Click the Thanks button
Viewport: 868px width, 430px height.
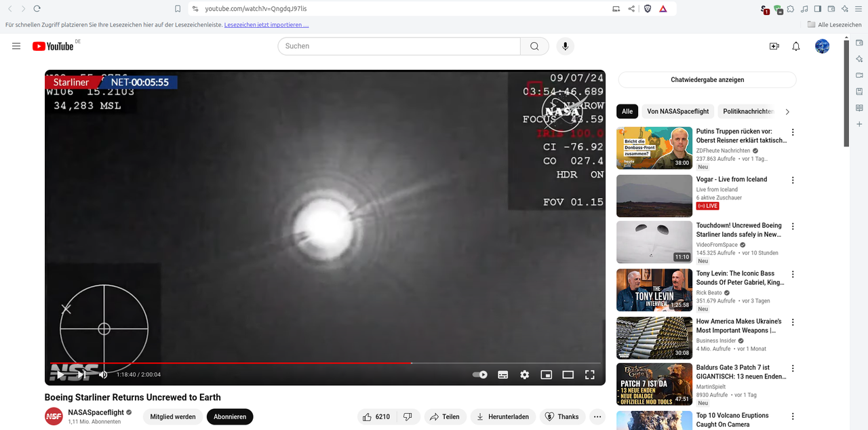(x=562, y=416)
